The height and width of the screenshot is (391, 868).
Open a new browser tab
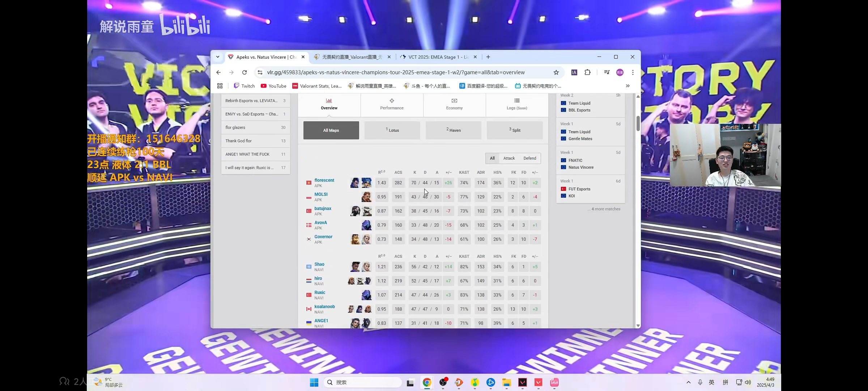[488, 57]
